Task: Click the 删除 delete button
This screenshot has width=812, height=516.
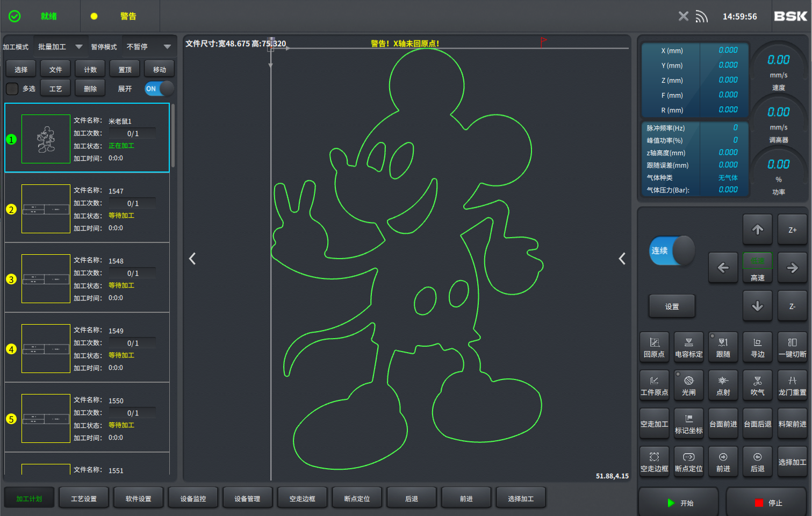Action: [x=90, y=89]
